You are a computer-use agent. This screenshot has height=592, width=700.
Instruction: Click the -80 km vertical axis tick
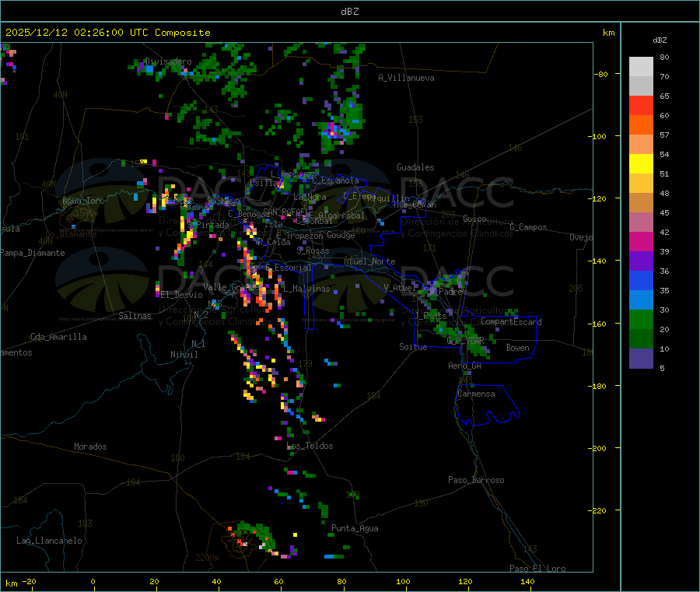click(x=601, y=74)
